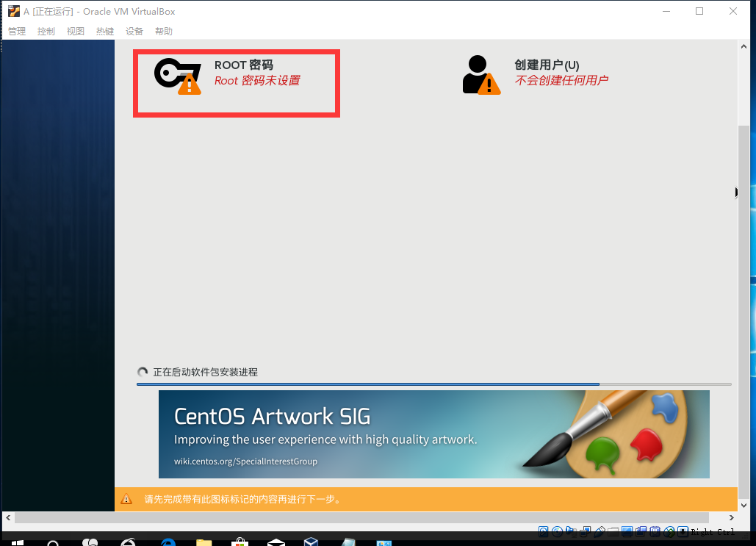Click the CentOS Artwork SIG banner
The width and height of the screenshot is (756, 546).
coord(434,434)
